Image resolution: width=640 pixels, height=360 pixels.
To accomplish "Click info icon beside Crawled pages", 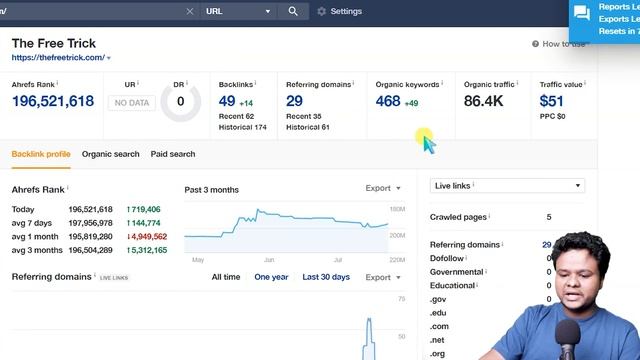I will (489, 216).
